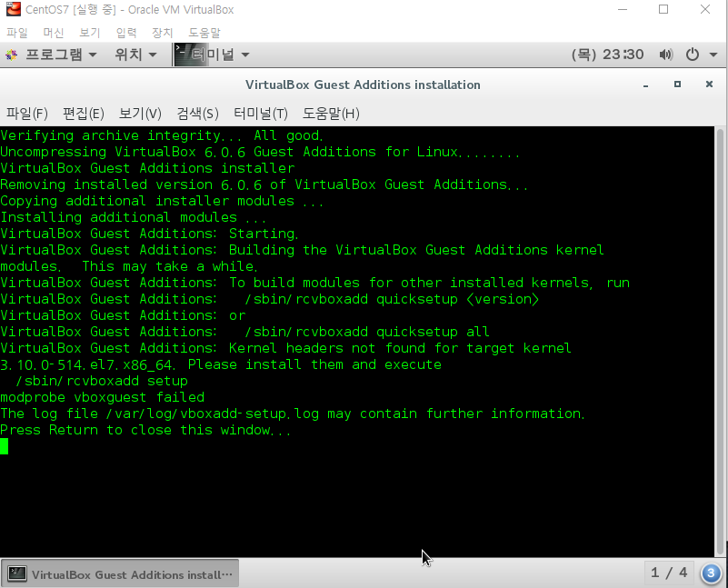Click 'Copying additional installer modules ...' line
This screenshot has width=728, height=588.
(162, 201)
